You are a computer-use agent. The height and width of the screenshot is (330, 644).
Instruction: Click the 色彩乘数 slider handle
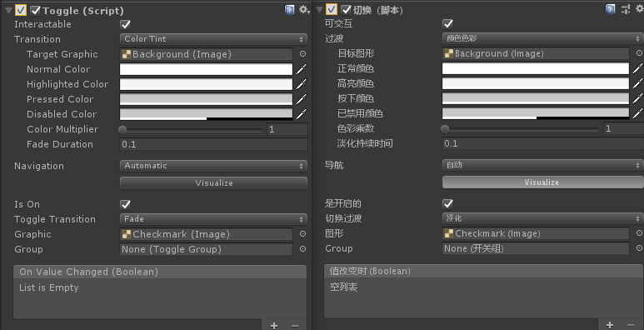445,129
